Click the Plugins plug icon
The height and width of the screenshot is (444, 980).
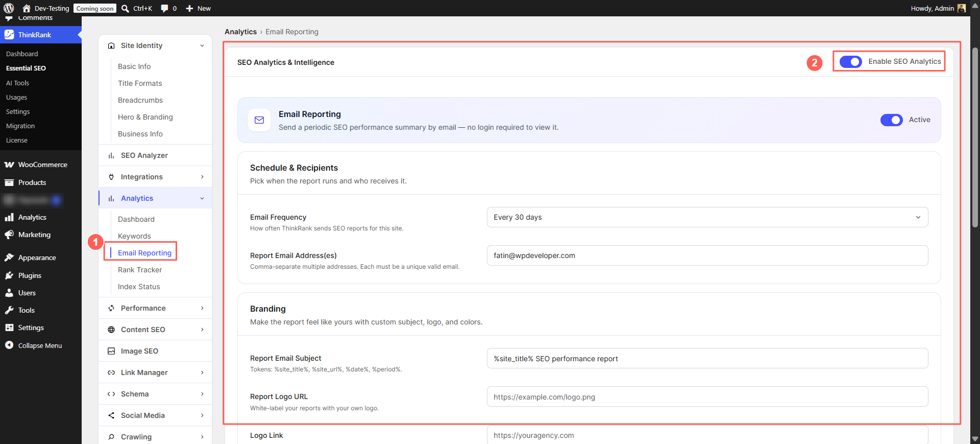point(9,275)
